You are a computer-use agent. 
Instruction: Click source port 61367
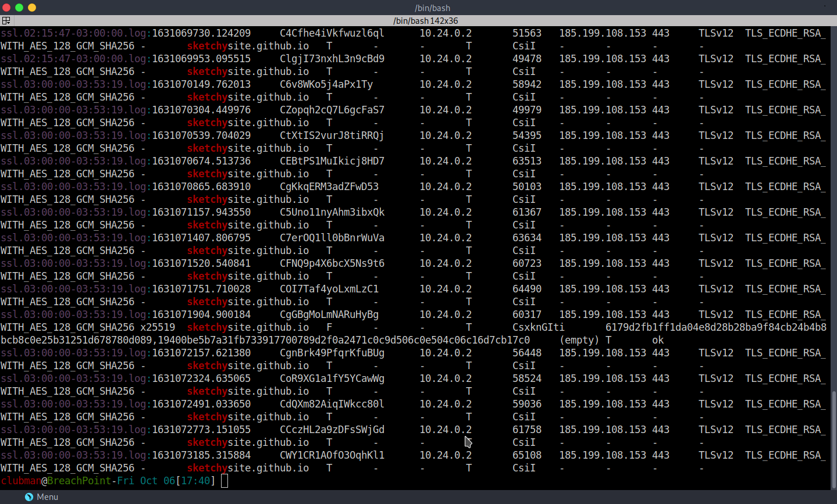coord(527,212)
